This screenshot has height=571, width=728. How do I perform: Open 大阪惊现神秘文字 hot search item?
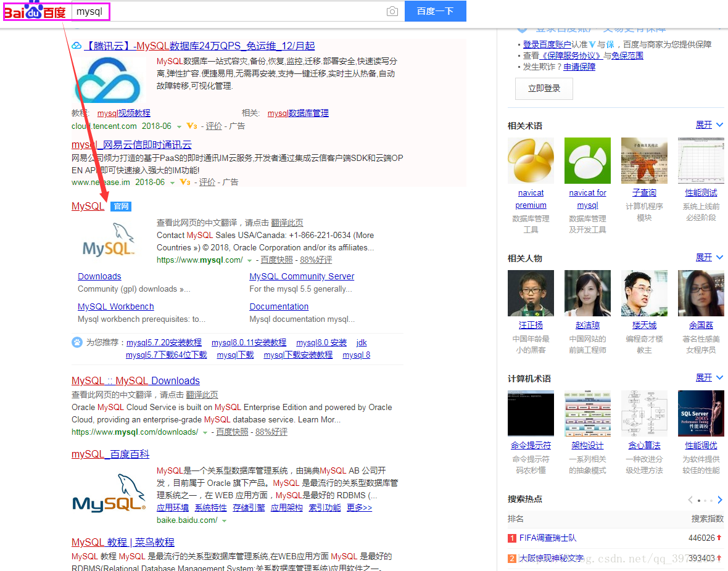(552, 559)
